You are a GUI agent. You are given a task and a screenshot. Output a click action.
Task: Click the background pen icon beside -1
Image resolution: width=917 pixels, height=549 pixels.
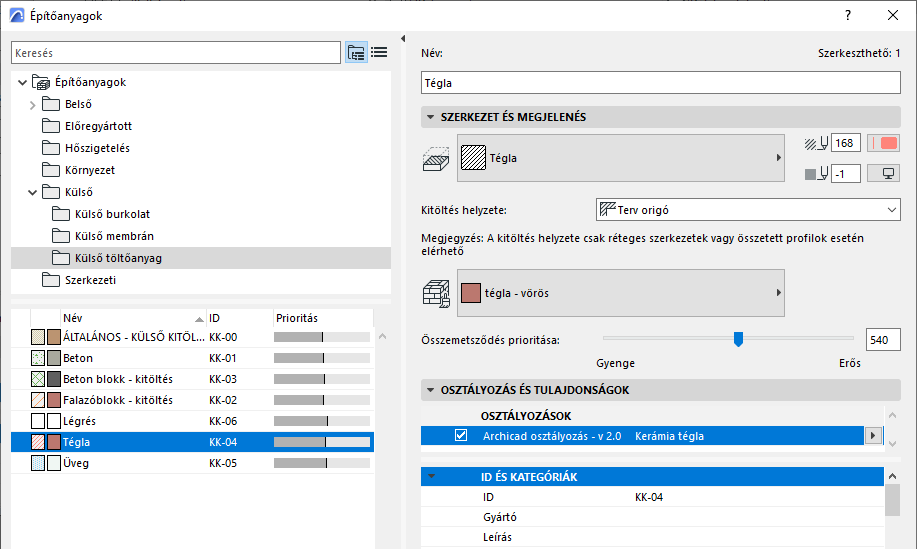[816, 174]
